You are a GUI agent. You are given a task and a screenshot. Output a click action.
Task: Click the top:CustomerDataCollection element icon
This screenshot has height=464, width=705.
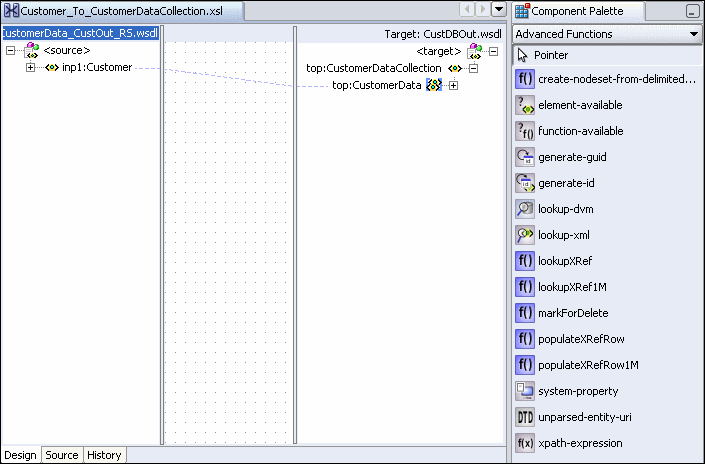pyautogui.click(x=455, y=68)
